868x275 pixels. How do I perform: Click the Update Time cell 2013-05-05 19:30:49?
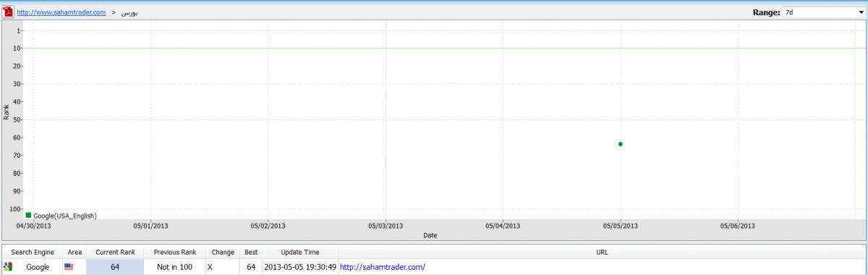[x=300, y=267]
